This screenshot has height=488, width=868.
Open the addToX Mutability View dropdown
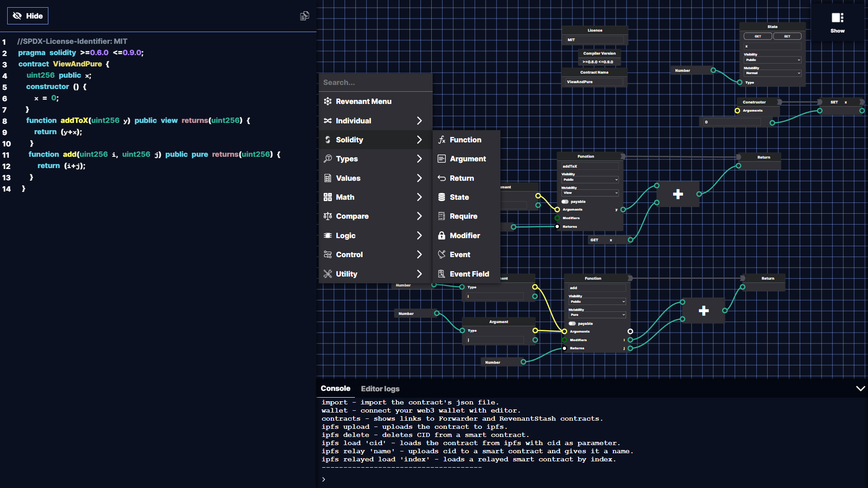pos(590,193)
